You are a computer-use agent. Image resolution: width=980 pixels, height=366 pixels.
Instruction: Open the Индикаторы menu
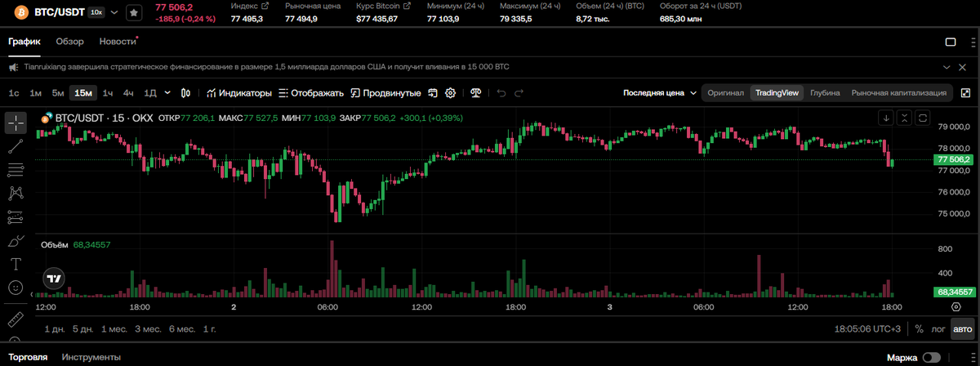238,93
